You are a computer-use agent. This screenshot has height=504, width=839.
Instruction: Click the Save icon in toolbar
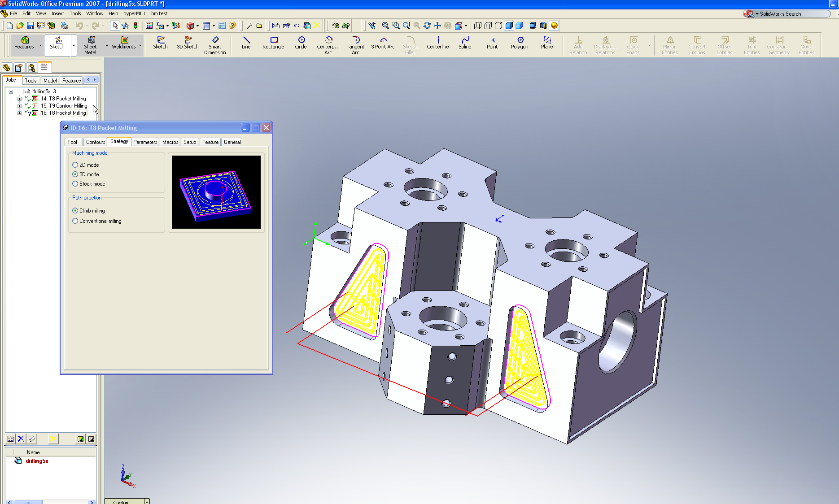31,26
